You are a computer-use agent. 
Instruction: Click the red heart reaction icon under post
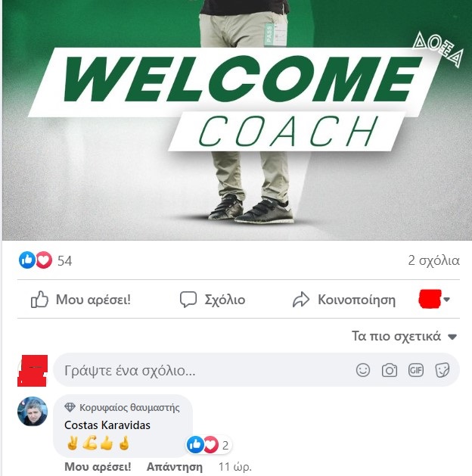pos(44,260)
